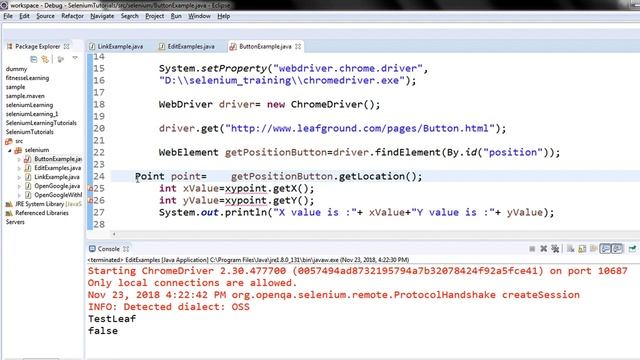The width and height of the screenshot is (640, 360).
Task: Click line number 20 in the editor gutter
Action: pyautogui.click(x=99, y=128)
